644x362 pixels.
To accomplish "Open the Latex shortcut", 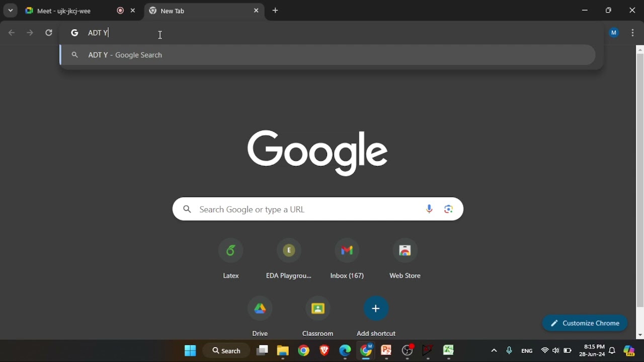I will [x=231, y=259].
